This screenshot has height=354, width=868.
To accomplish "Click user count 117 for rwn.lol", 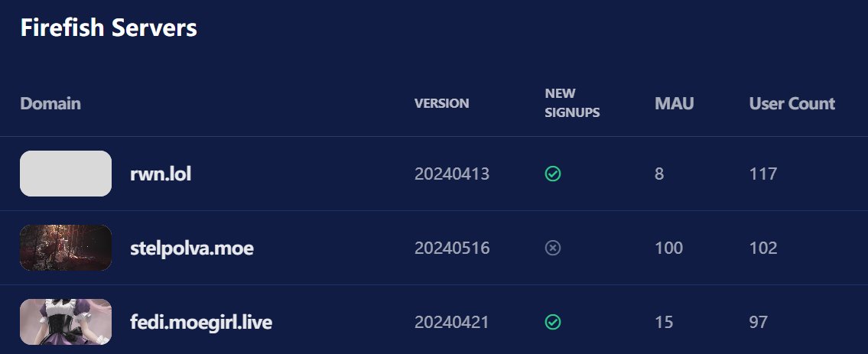I will click(x=762, y=174).
